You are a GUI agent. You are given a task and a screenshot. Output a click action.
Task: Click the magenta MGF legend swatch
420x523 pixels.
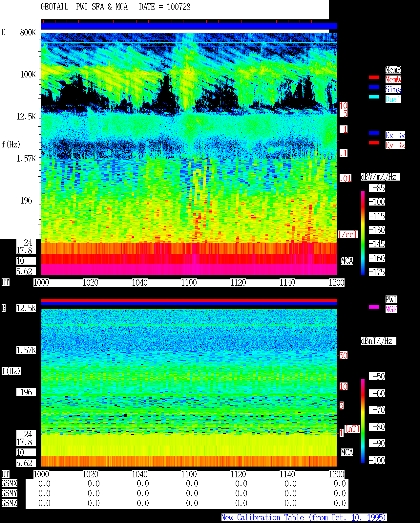[x=374, y=307]
